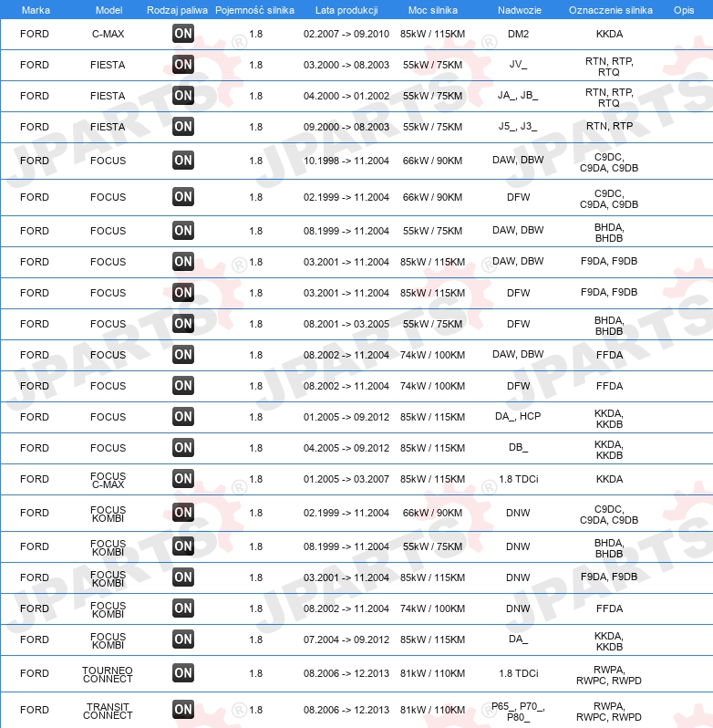Click the ON badge in the FOCUS 08.2002 DFW row
This screenshot has height=728, width=713.
tap(182, 386)
